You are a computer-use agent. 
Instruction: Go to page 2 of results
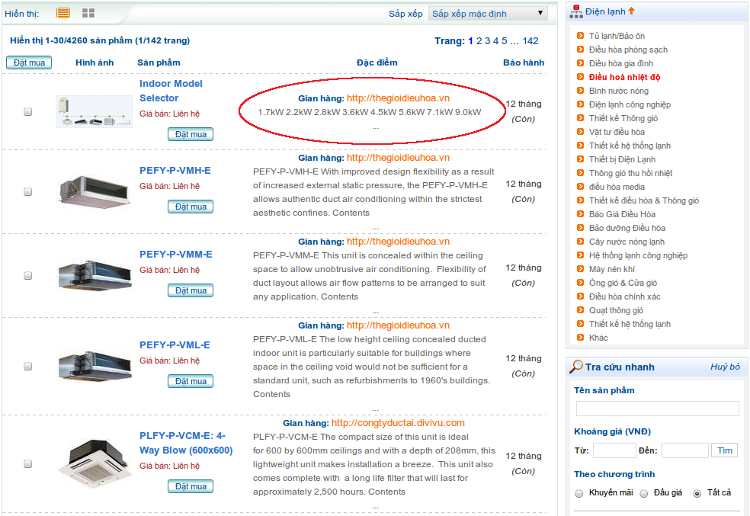click(479, 41)
